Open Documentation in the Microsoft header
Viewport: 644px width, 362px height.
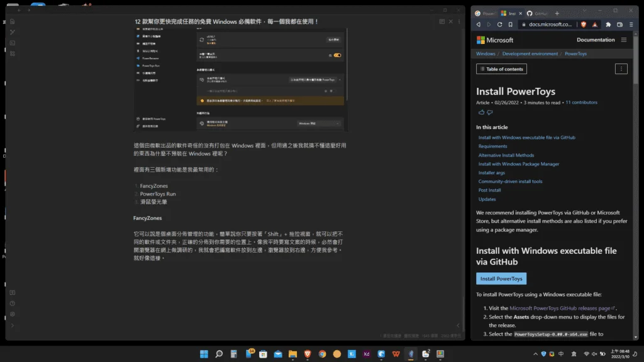[x=596, y=40]
